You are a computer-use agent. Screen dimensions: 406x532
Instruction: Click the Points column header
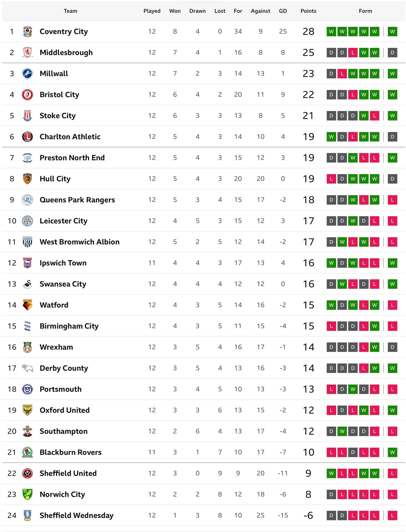[308, 11]
